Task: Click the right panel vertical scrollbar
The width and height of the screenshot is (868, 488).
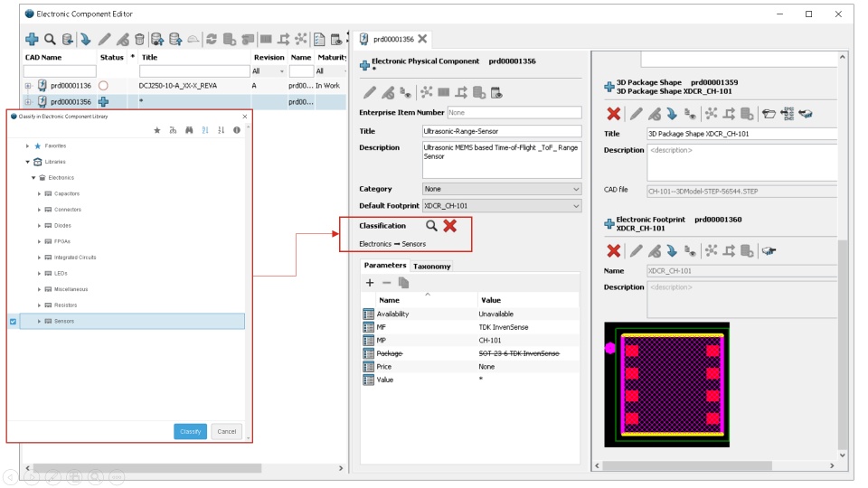Action: pyautogui.click(x=842, y=346)
